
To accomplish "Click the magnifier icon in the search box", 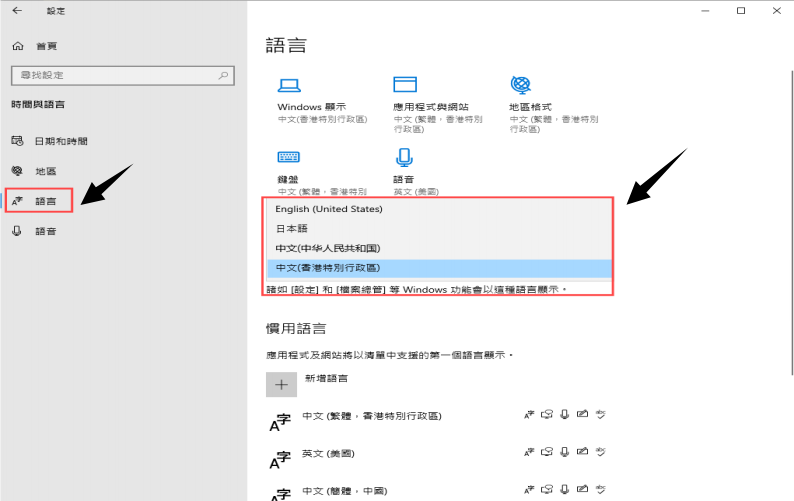I will point(223,75).
